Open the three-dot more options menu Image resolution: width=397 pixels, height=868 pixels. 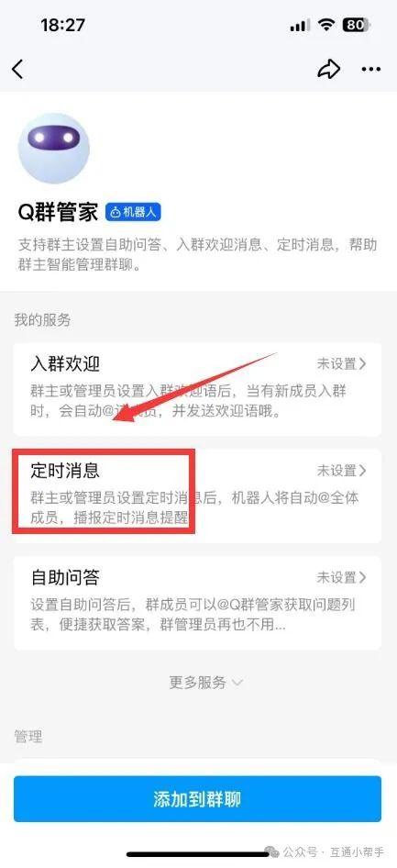coord(370,69)
